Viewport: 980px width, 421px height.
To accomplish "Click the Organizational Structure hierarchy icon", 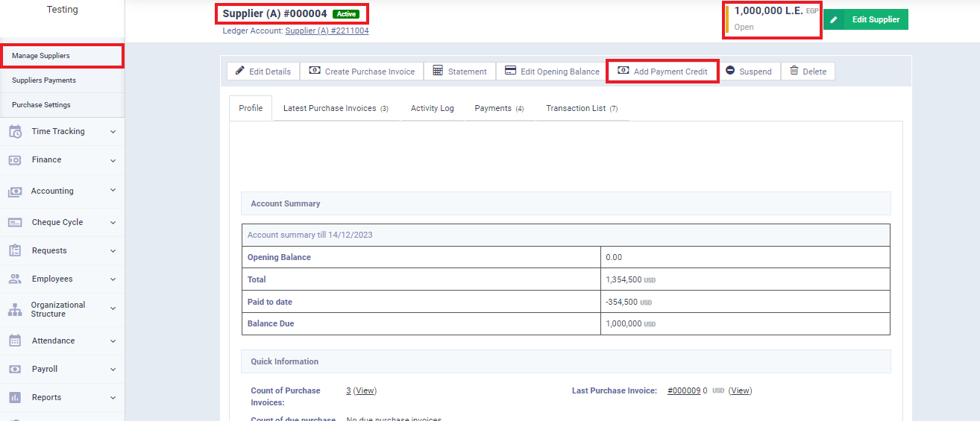I will click(15, 310).
